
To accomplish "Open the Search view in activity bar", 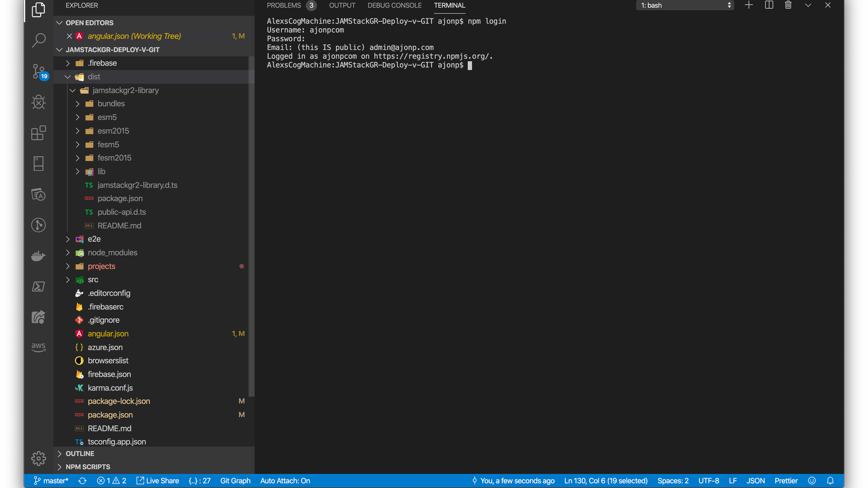I will (38, 40).
